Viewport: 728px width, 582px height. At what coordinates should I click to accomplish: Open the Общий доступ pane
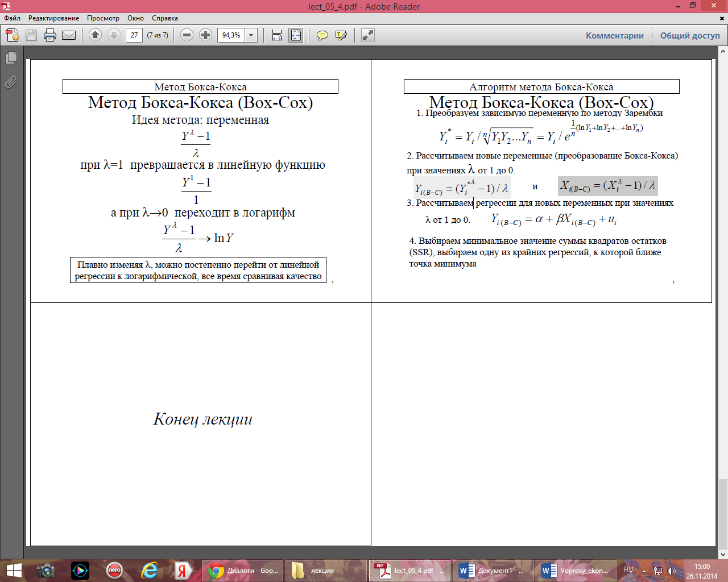click(690, 35)
